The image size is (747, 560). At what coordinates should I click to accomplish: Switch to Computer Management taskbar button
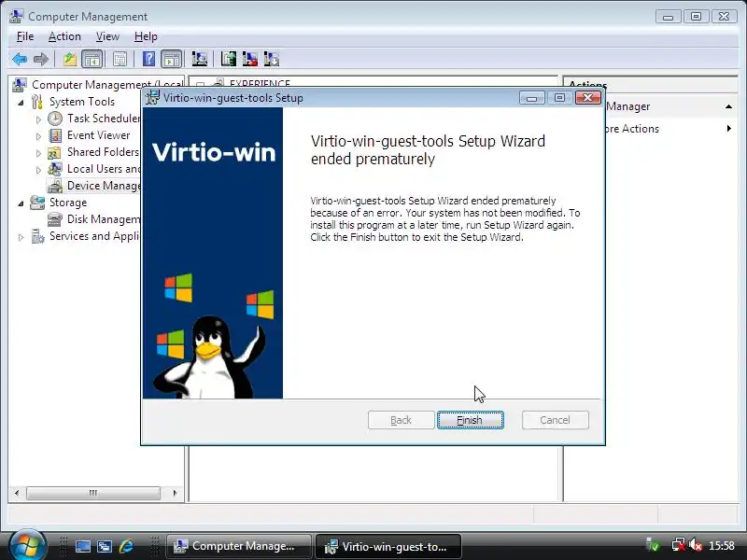[x=239, y=546]
